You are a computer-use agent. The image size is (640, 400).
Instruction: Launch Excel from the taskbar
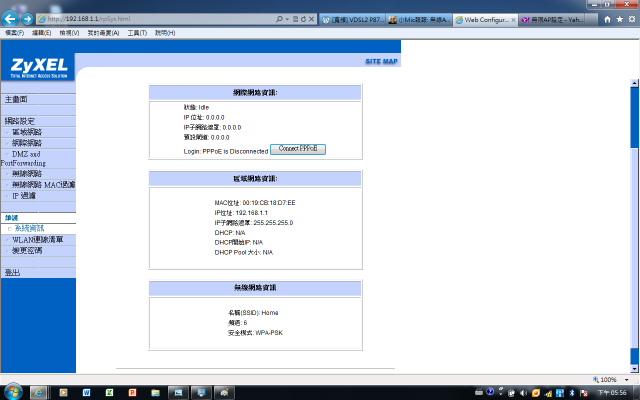point(109,393)
